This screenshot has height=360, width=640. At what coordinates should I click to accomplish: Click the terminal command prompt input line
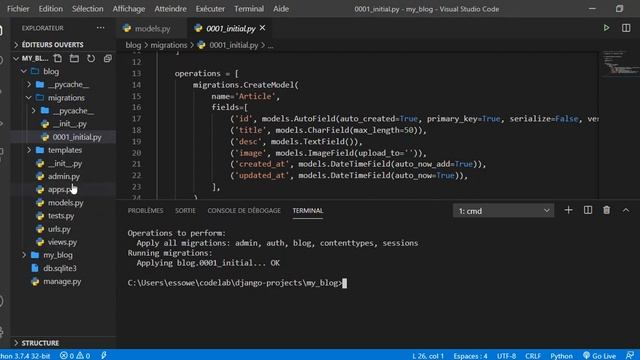tap(237, 283)
